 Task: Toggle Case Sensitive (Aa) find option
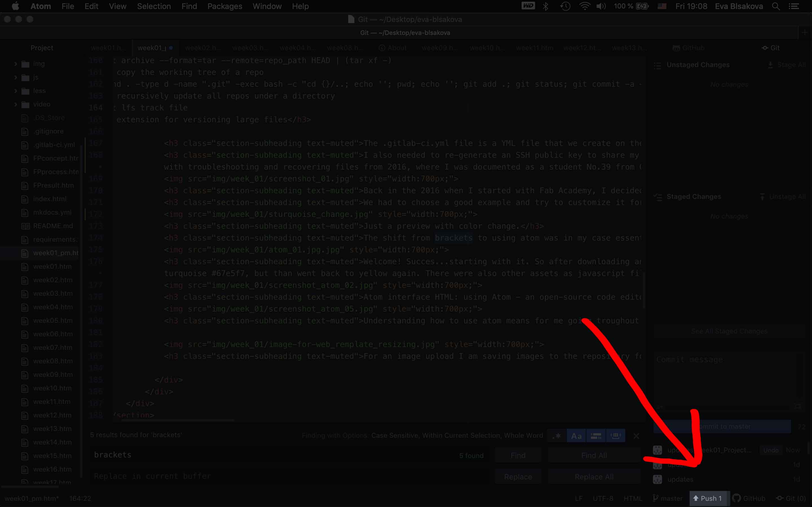click(576, 436)
